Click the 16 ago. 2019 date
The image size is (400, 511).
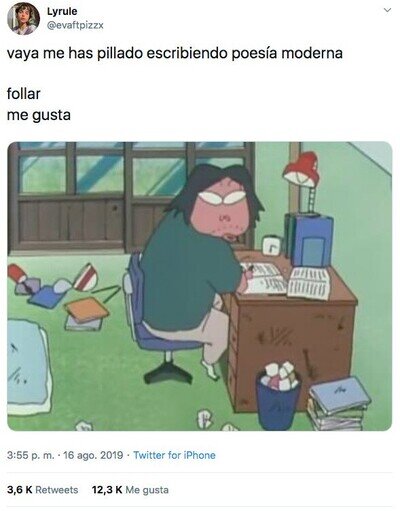pyautogui.click(x=93, y=455)
